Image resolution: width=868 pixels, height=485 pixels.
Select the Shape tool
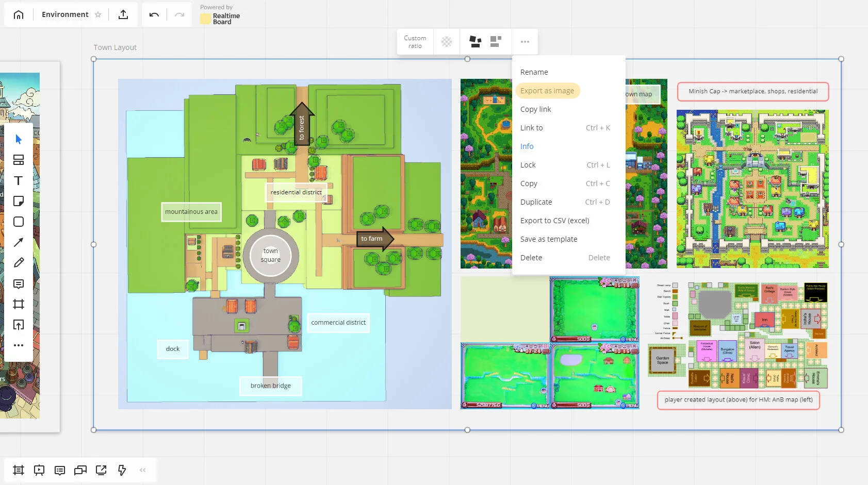pyautogui.click(x=19, y=222)
